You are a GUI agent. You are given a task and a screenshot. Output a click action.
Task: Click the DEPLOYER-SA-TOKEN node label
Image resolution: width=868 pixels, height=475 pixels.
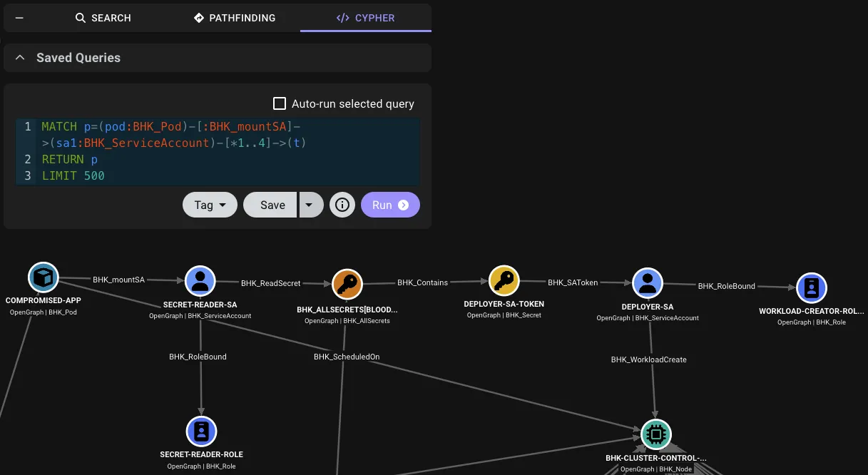click(x=504, y=305)
